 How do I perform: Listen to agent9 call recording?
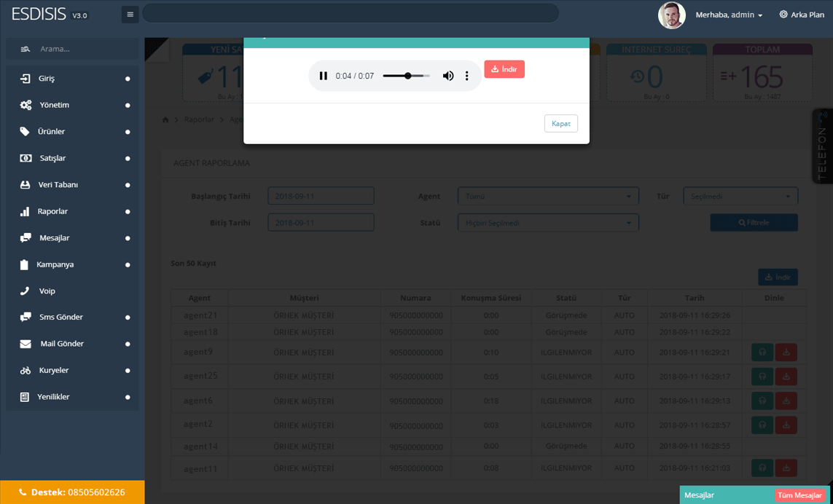coord(762,353)
